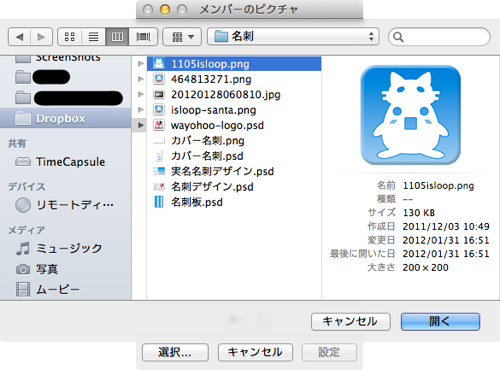The width and height of the screenshot is (500, 370).
Task: Select file カバー名刺.png
Action: tap(234, 141)
